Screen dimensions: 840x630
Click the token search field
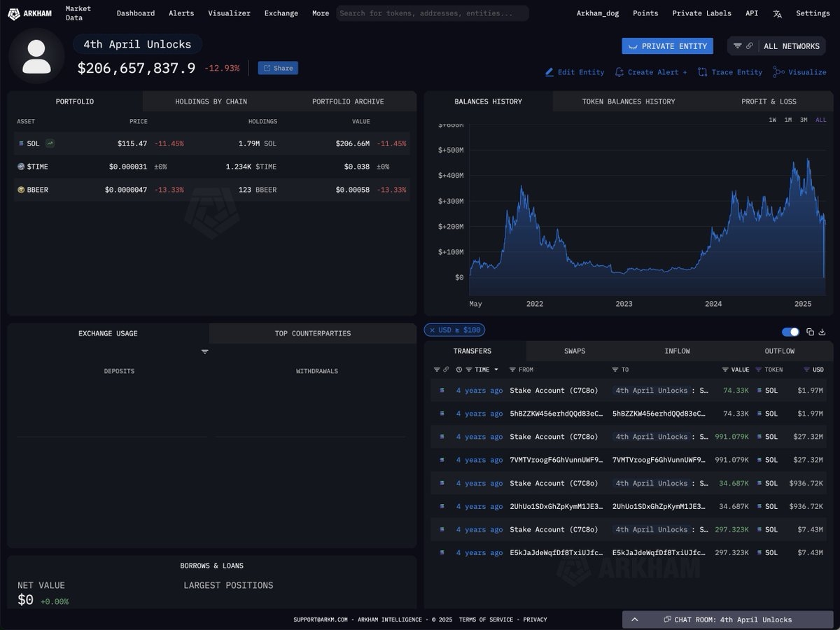(433, 13)
